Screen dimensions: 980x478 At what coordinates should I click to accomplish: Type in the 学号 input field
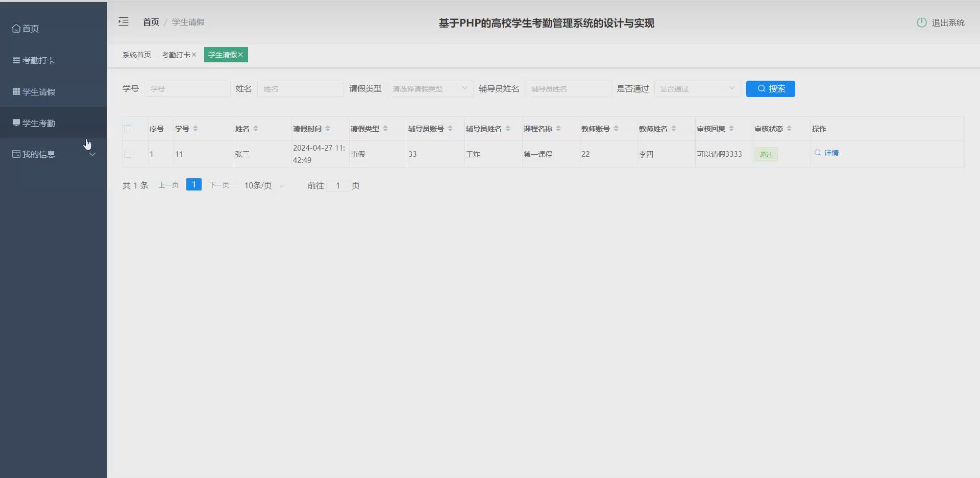pos(187,88)
